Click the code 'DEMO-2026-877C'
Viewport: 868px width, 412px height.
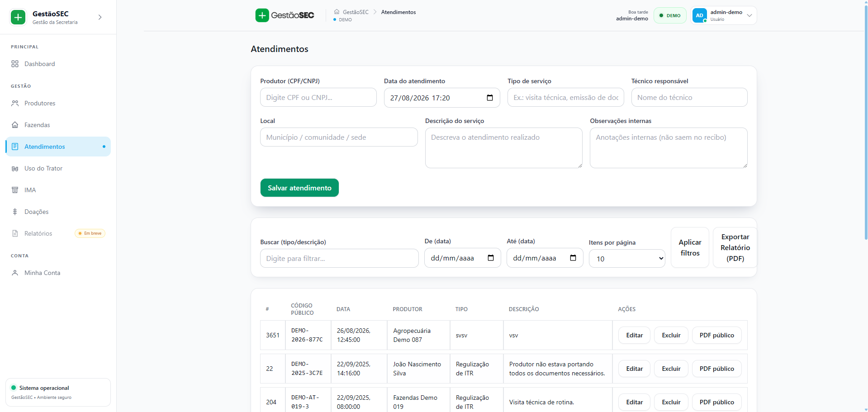click(307, 335)
